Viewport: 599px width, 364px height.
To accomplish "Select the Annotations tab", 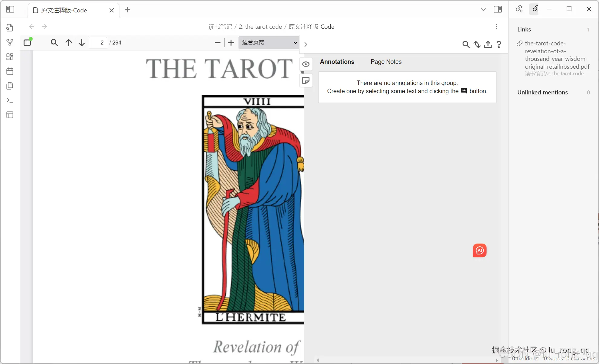I will [x=337, y=62].
